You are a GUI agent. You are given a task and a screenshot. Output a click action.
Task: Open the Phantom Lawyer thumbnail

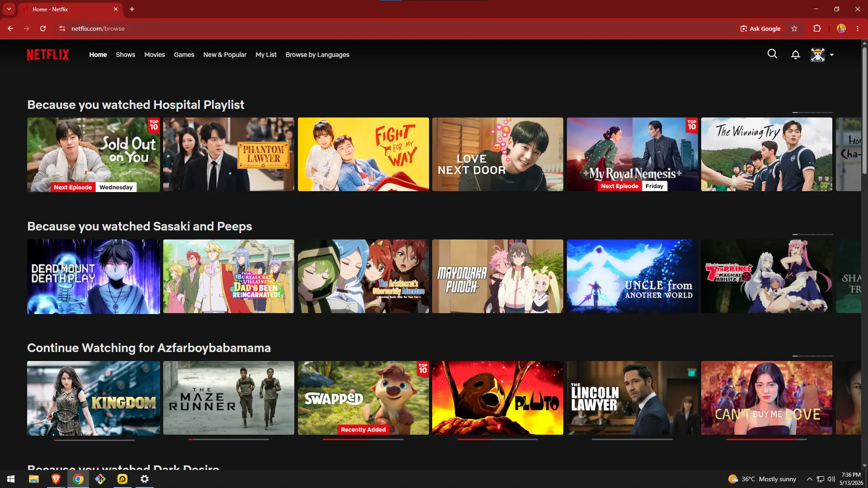(229, 155)
